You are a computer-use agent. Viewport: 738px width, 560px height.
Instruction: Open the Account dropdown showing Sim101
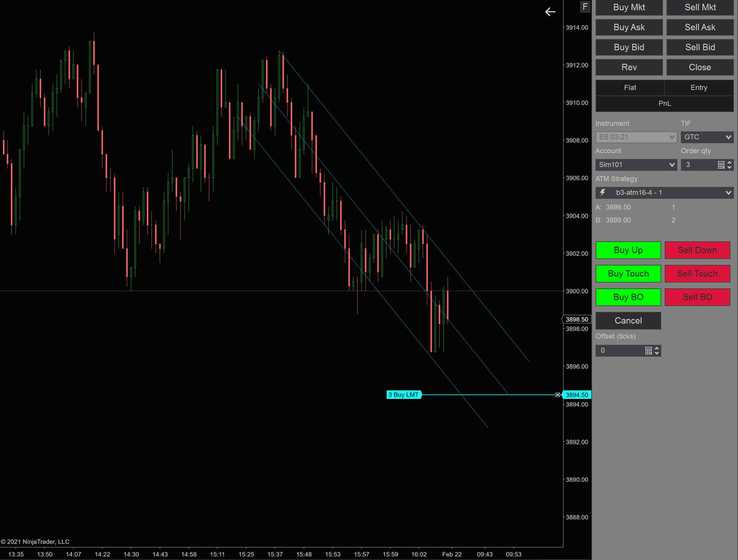pyautogui.click(x=635, y=164)
